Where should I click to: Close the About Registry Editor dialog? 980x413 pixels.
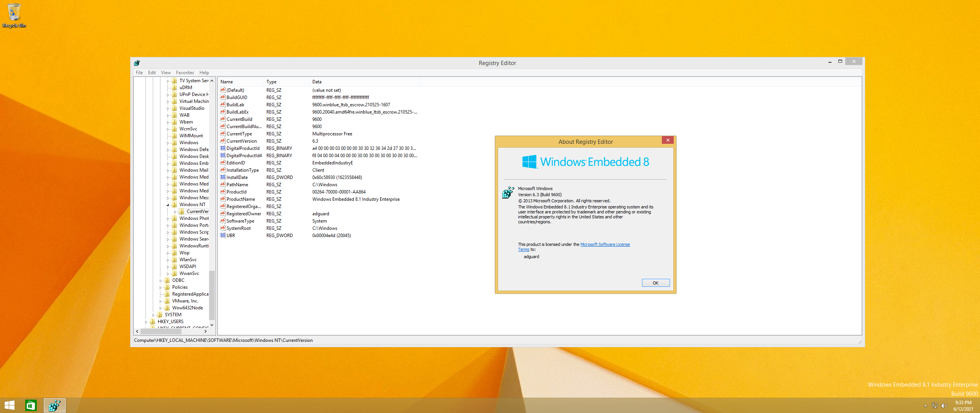point(668,140)
